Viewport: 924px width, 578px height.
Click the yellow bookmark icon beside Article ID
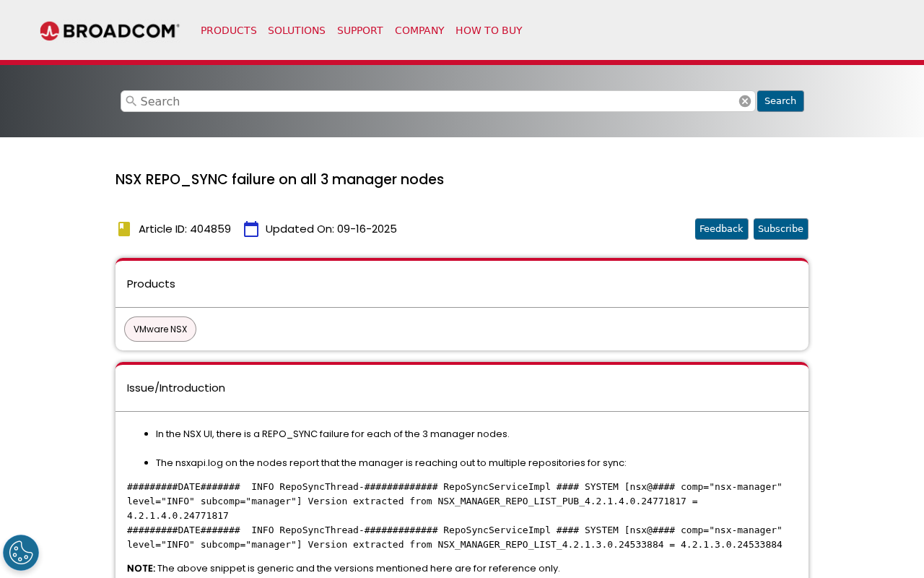123,228
